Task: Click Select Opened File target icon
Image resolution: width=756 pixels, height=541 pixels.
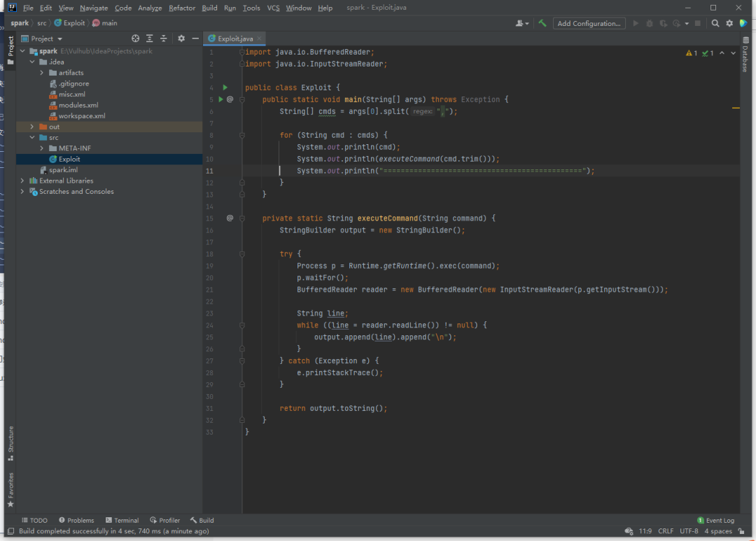Action: point(136,38)
